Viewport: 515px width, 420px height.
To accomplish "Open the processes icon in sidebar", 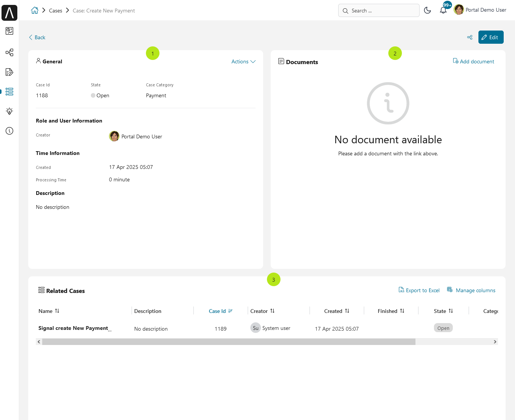I will pyautogui.click(x=9, y=52).
